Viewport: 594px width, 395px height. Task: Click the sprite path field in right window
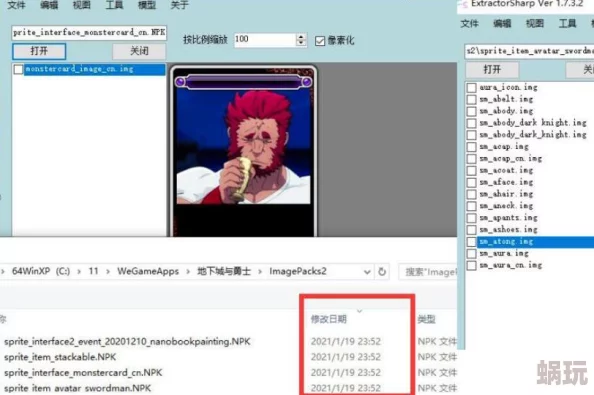point(529,51)
